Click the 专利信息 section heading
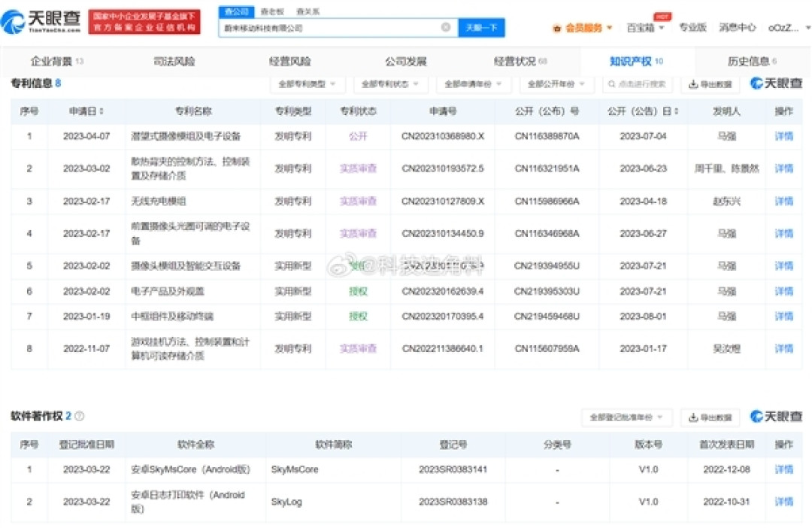The width and height of the screenshot is (812, 528). tap(32, 83)
